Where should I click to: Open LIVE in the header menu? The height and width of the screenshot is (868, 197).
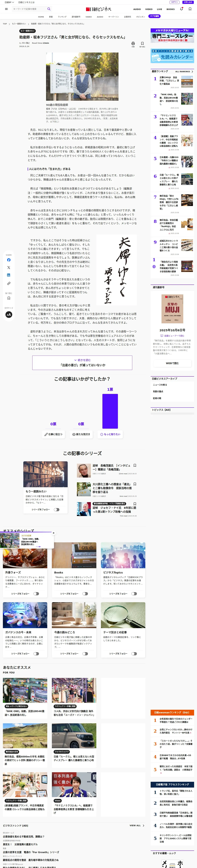coord(160,9)
